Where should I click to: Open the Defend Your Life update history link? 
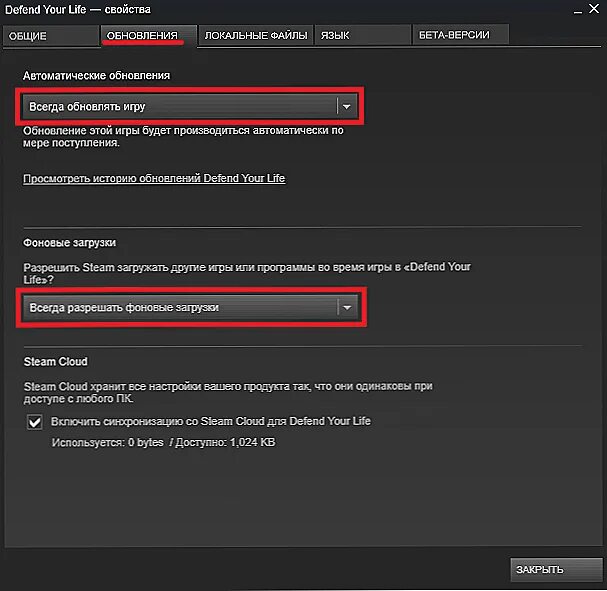tap(154, 178)
